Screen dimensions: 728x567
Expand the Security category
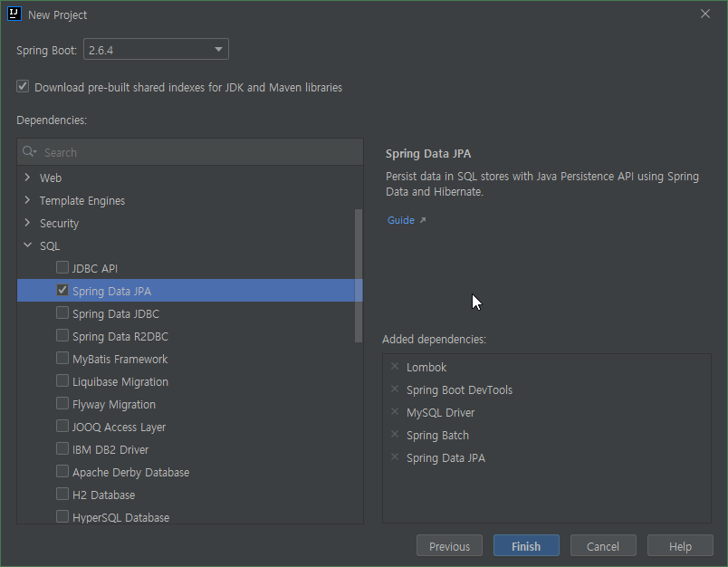(28, 223)
